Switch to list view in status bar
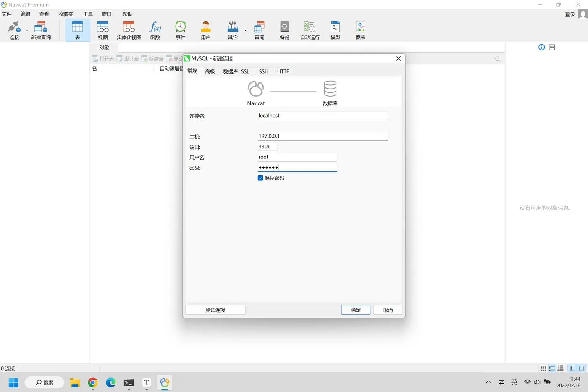This screenshot has width=588, height=392. click(552, 368)
